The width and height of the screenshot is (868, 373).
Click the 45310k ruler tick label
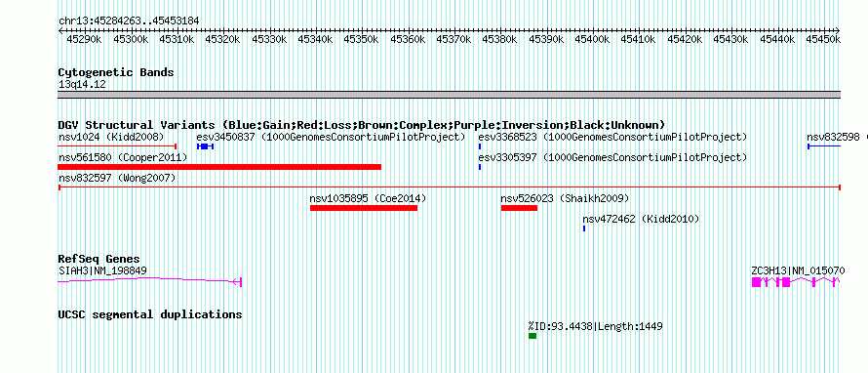[x=177, y=39]
